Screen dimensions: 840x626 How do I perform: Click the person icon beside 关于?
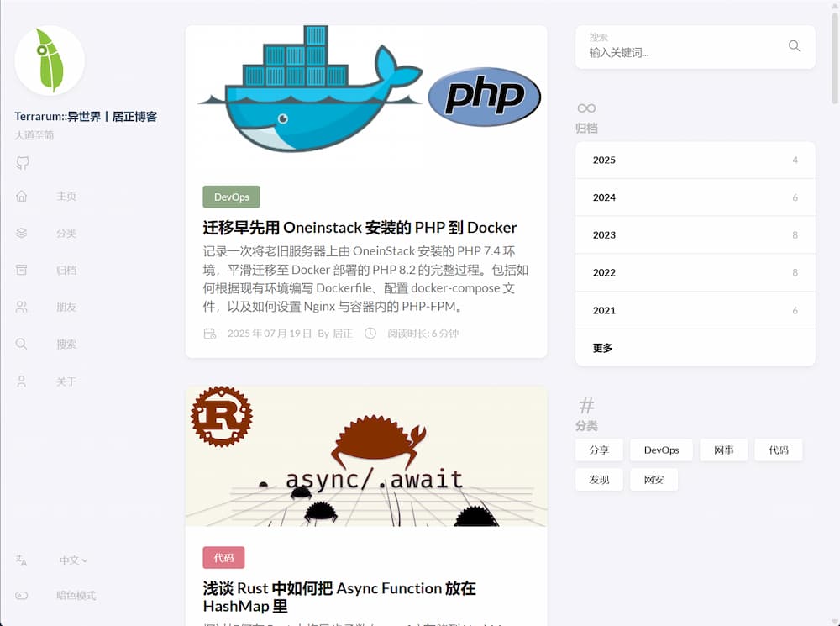pyautogui.click(x=22, y=381)
